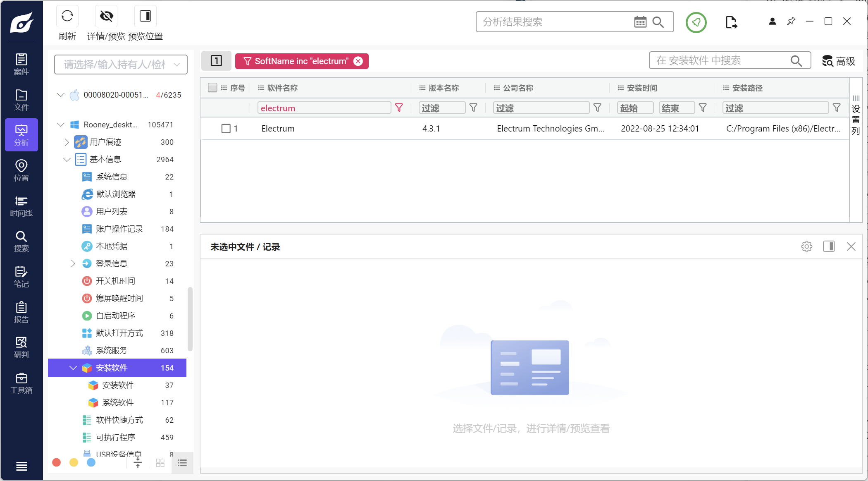
Task: Open the 预览位置 layout icon
Action: point(145,16)
